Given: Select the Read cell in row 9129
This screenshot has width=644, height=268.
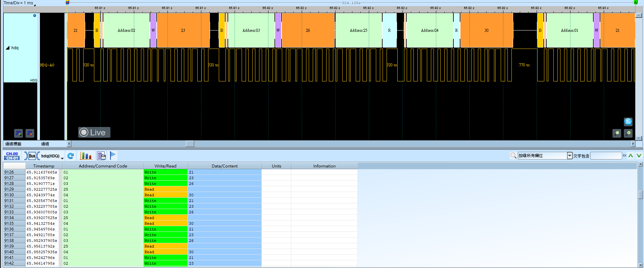Looking at the screenshot, I should tap(165, 189).
